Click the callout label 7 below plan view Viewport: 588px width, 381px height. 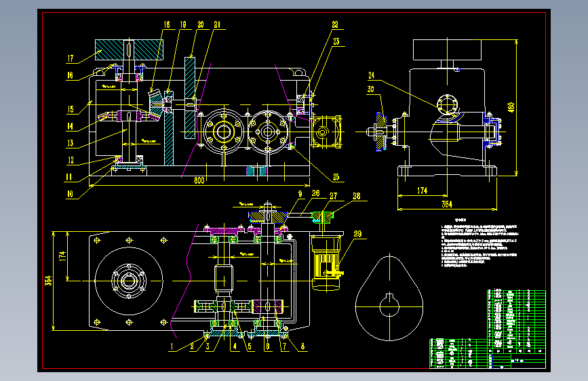tap(284, 347)
